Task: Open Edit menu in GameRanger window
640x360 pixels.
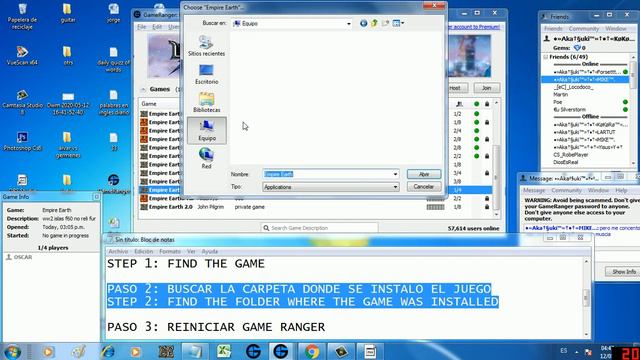Action: (x=157, y=27)
